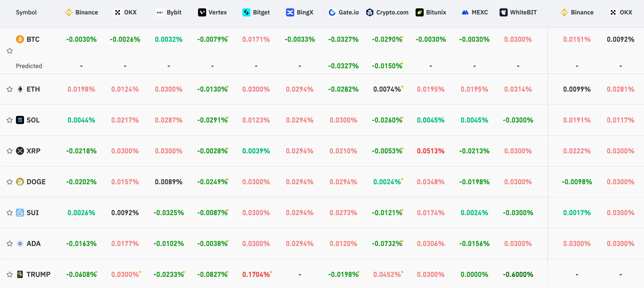The image size is (644, 288).
Task: Open the XRP symbol link
Action: coord(33,151)
